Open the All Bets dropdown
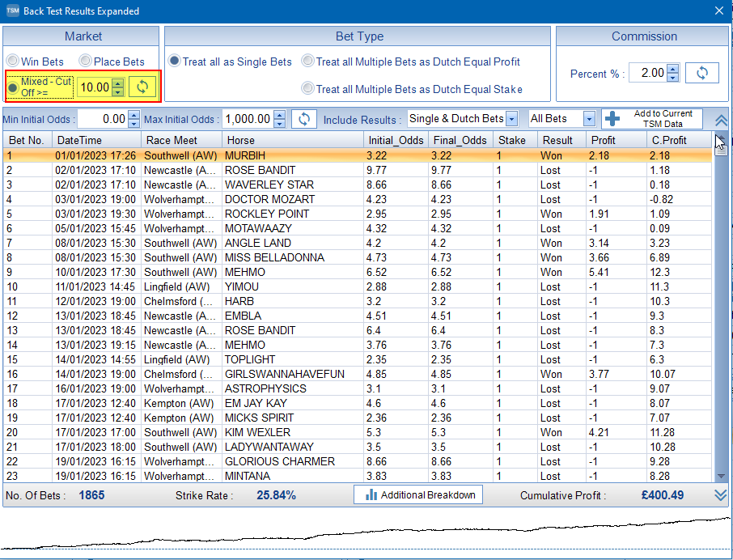Image resolution: width=733 pixels, height=560 pixels. coord(588,119)
